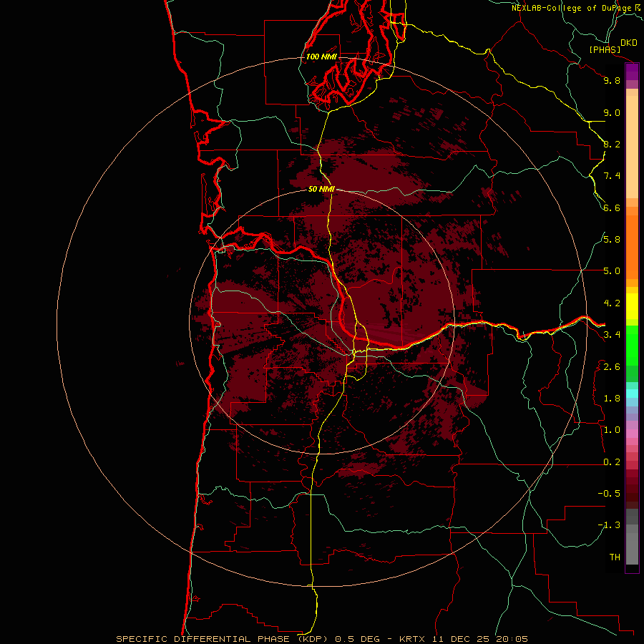The height and width of the screenshot is (644, 644).
Task: Click the 9.8 scale value
Action: click(612, 80)
